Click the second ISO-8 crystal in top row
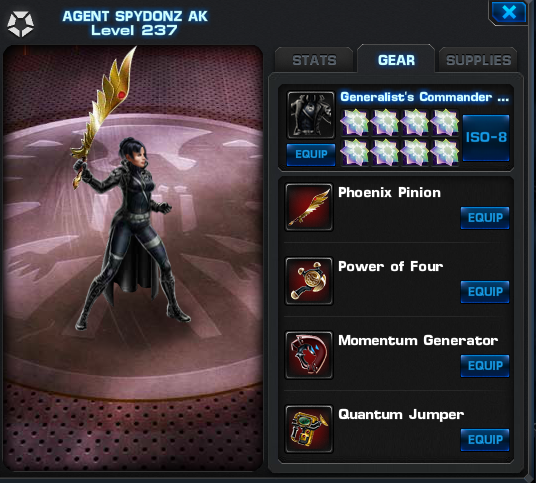The width and height of the screenshot is (536, 483). [385, 122]
